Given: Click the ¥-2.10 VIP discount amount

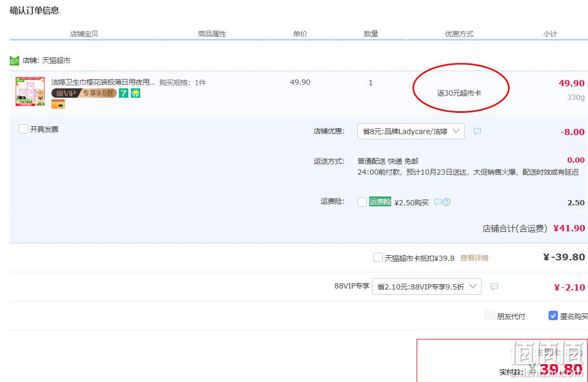Looking at the screenshot, I should point(569,287).
